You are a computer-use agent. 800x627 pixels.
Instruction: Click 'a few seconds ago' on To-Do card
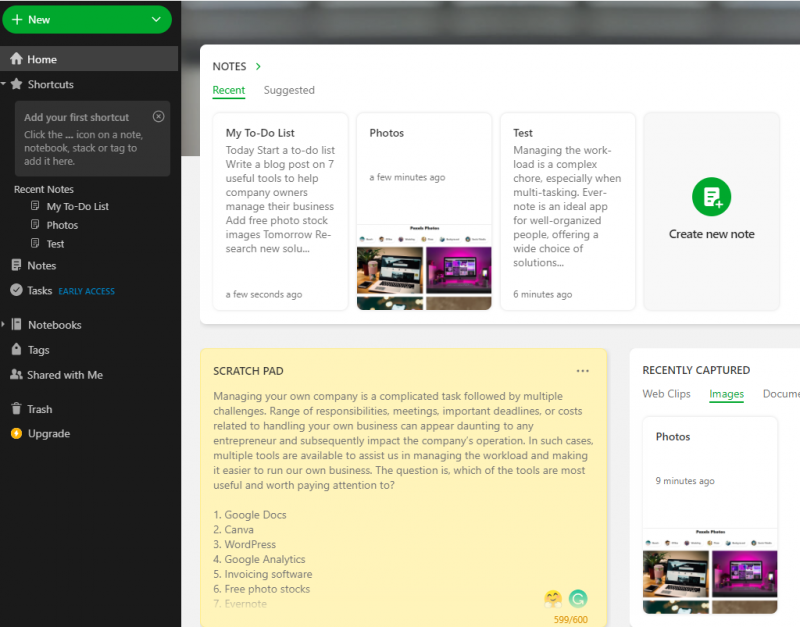coord(264,294)
